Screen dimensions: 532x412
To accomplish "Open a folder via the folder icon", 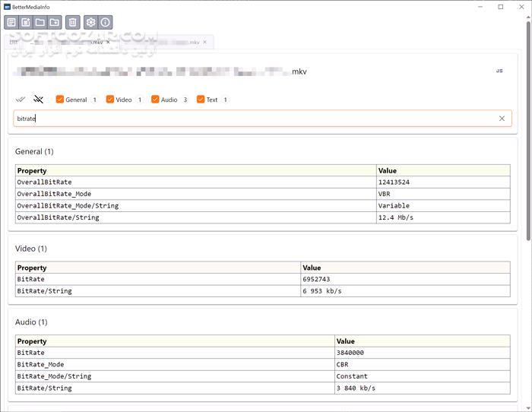I will coord(40,22).
